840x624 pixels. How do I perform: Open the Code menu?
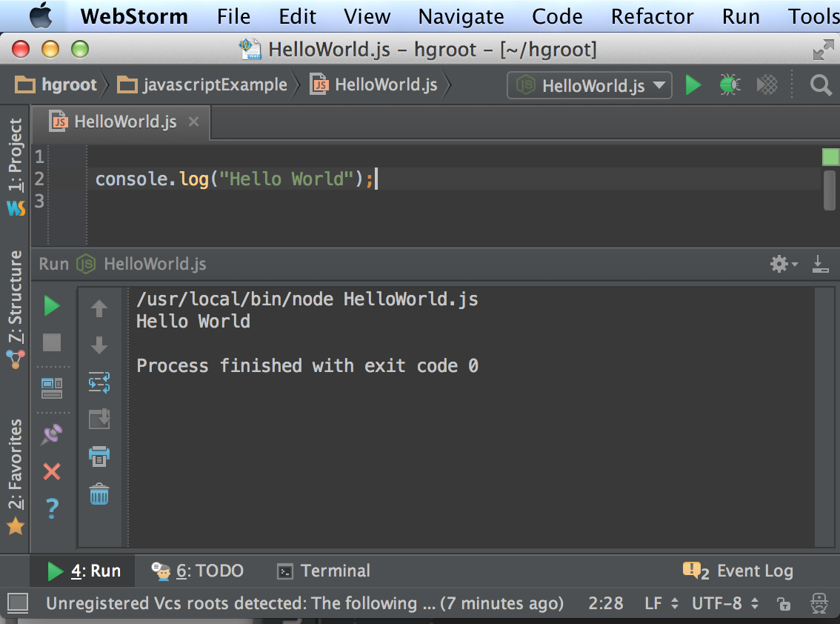(556, 16)
